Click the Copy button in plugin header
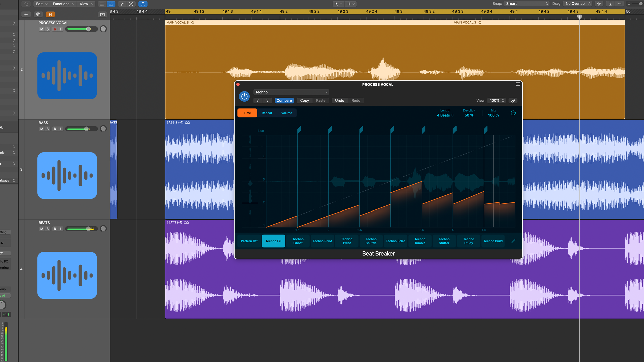 point(304,101)
